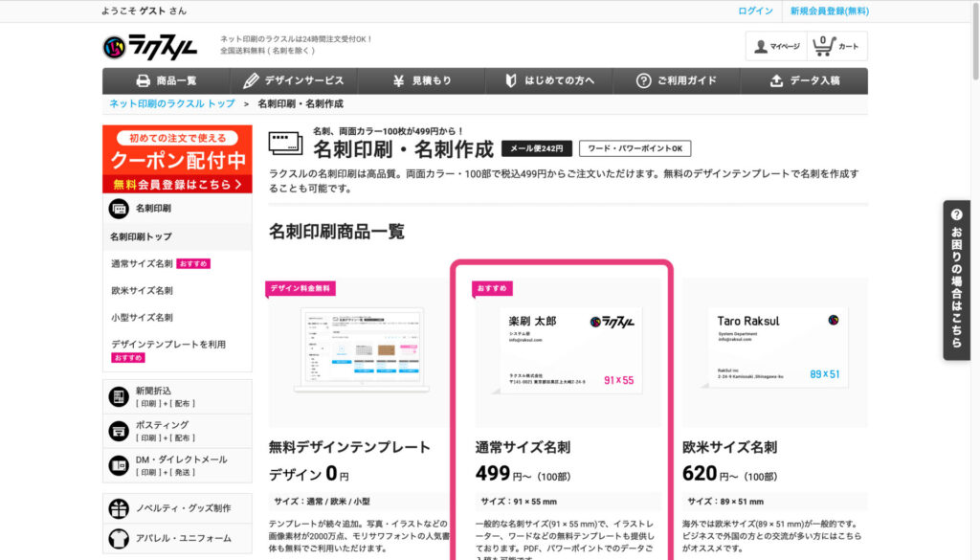Click business card icon beside page title
This screenshot has height=560, width=980.
coord(285,144)
